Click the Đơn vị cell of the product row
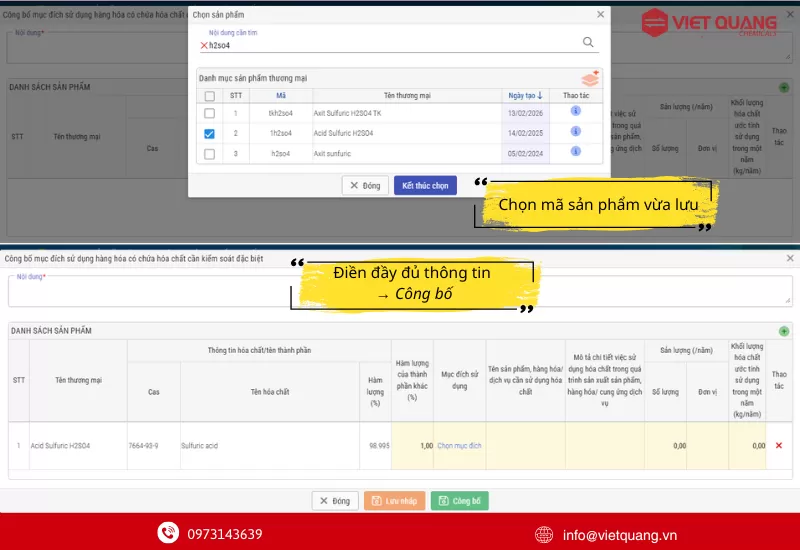 pos(708,446)
